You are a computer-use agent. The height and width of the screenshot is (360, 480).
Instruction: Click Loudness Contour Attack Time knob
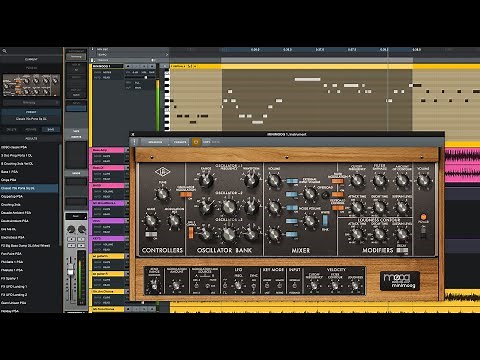tap(357, 234)
